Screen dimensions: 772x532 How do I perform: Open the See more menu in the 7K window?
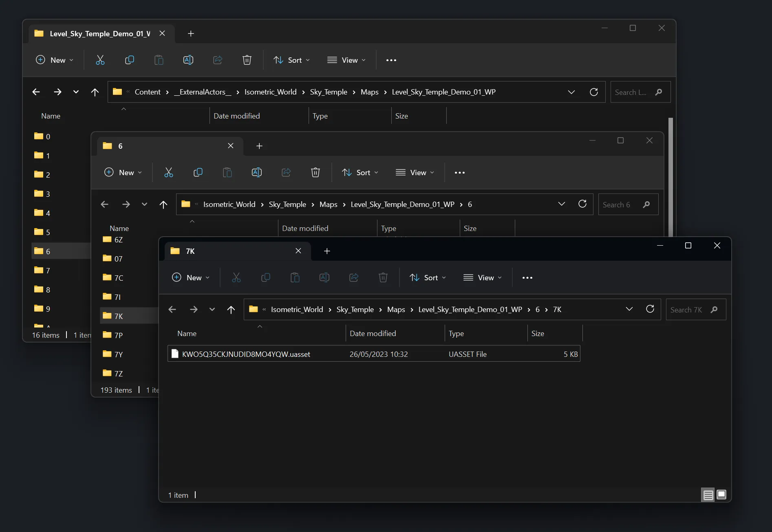(527, 277)
